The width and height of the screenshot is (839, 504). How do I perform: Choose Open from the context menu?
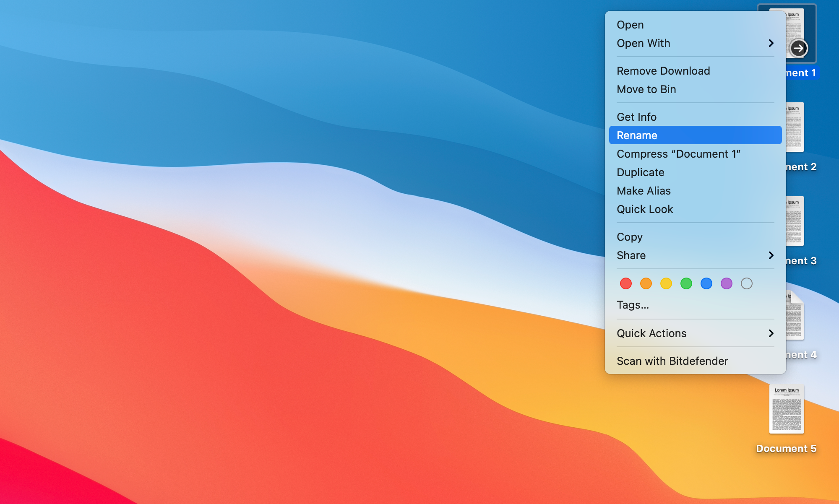(695, 25)
